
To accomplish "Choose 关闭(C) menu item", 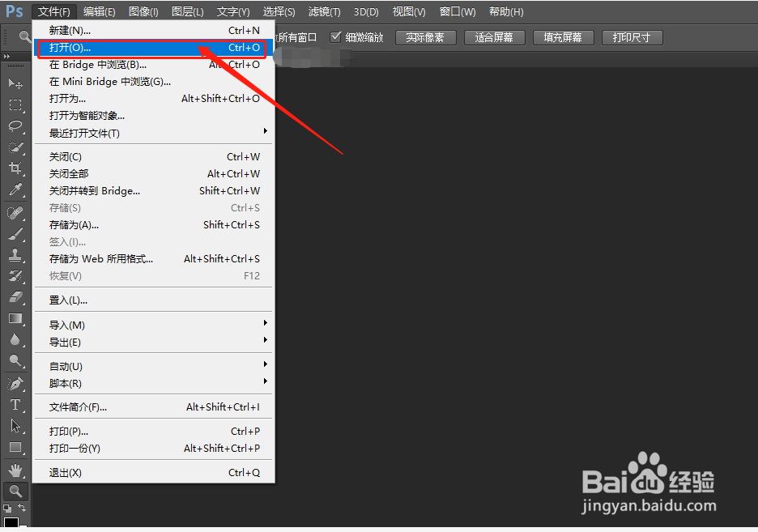I will 153,157.
